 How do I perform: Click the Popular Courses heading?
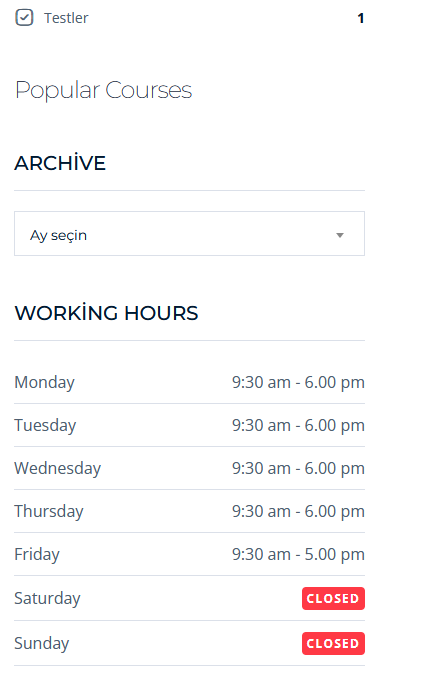[x=104, y=90]
